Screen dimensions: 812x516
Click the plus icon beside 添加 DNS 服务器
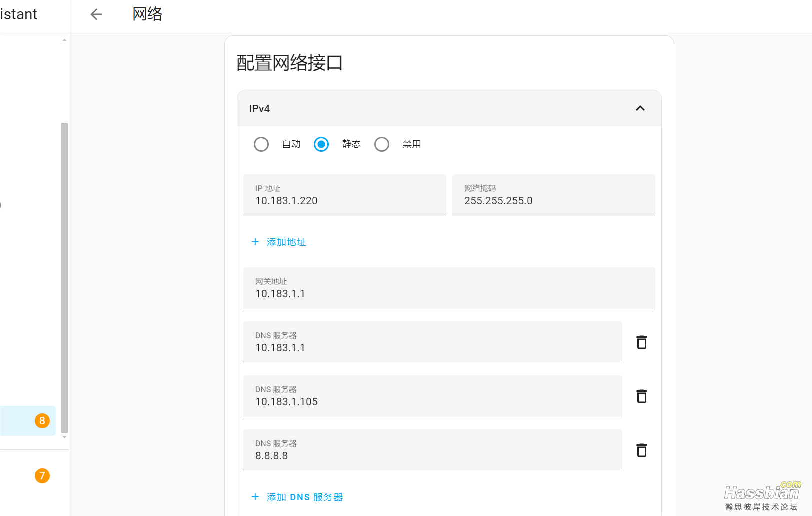[x=255, y=497]
